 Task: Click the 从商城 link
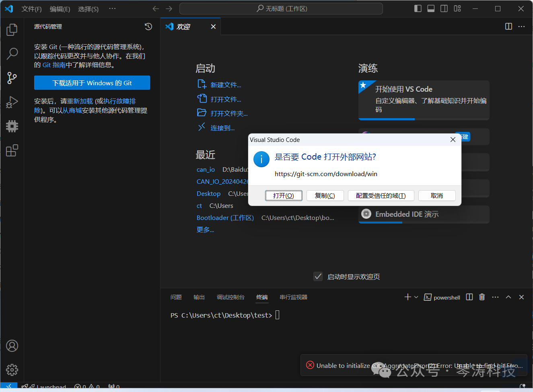[72, 110]
